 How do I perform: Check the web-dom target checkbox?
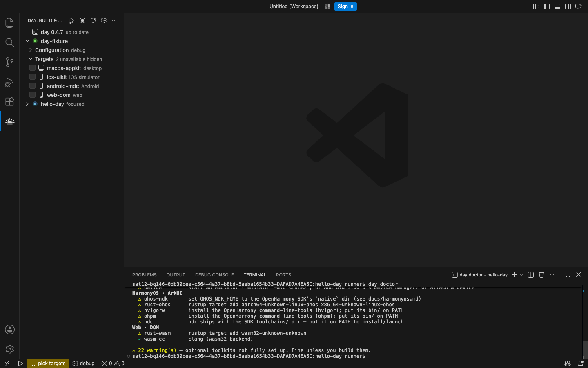(33, 95)
